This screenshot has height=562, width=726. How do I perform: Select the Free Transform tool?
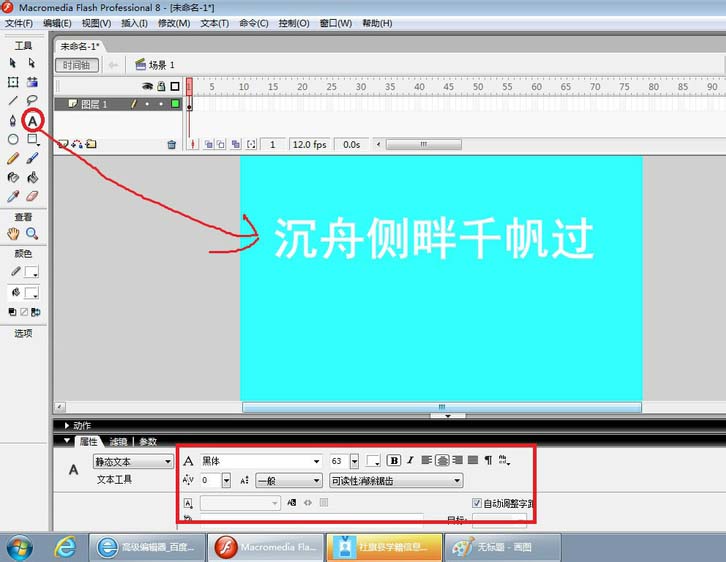coord(13,82)
